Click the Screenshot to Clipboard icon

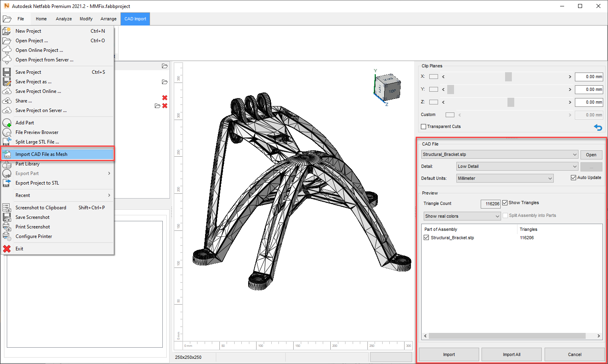(x=7, y=208)
